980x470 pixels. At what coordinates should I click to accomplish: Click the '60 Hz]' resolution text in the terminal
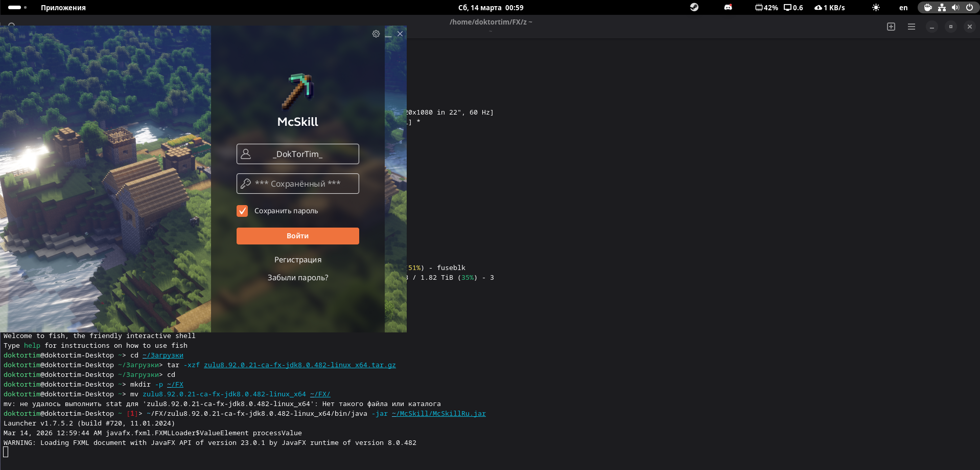[482, 113]
